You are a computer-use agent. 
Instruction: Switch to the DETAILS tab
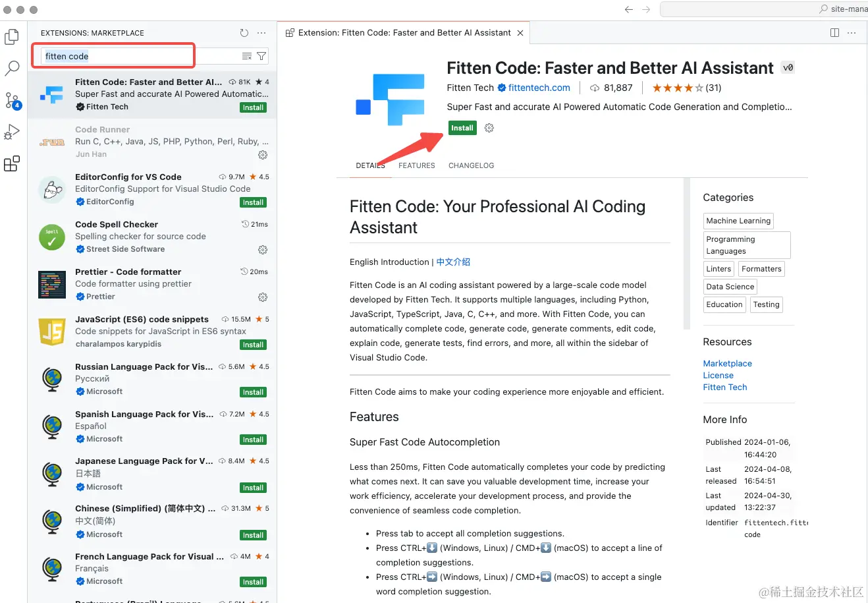[370, 165]
